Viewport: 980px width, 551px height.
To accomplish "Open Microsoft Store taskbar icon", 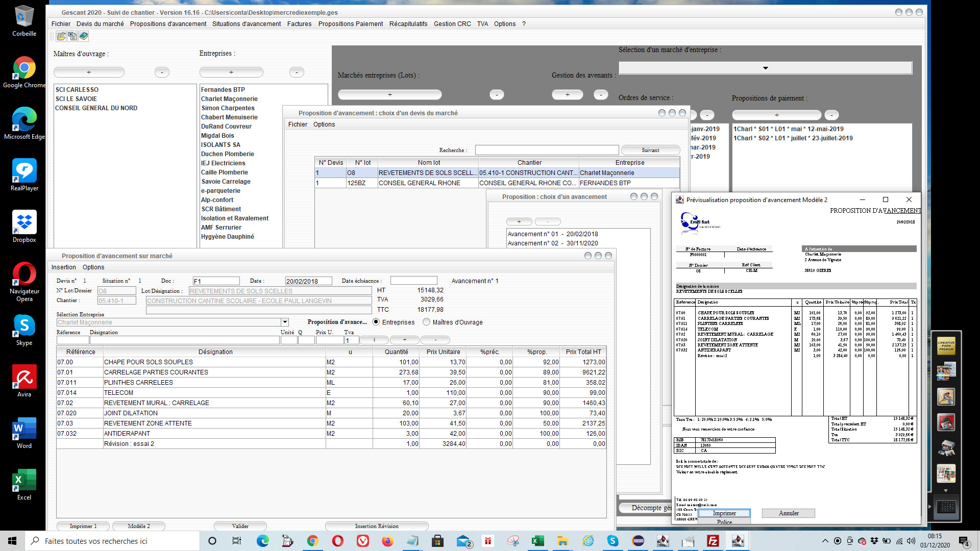I will [437, 541].
